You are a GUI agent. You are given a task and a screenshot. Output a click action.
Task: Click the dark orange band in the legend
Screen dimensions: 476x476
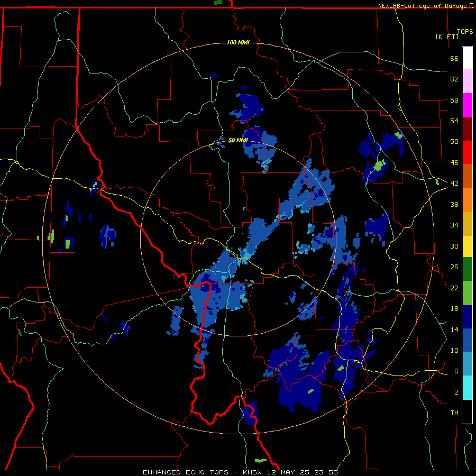(467, 176)
